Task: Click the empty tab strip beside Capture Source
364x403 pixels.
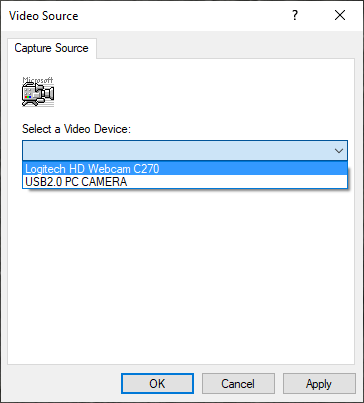Action: click(x=225, y=48)
